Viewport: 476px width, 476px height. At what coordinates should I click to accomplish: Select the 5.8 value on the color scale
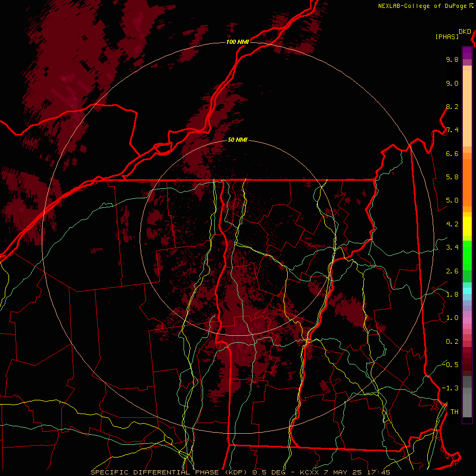(x=452, y=177)
